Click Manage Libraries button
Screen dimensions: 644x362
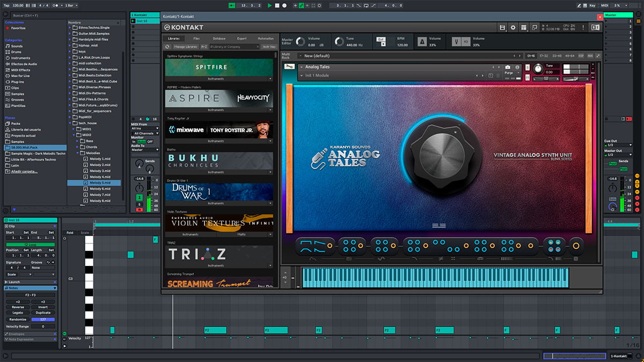click(185, 47)
